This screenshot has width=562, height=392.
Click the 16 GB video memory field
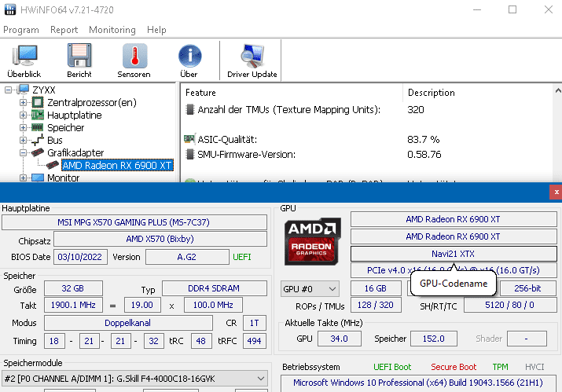[x=376, y=288]
